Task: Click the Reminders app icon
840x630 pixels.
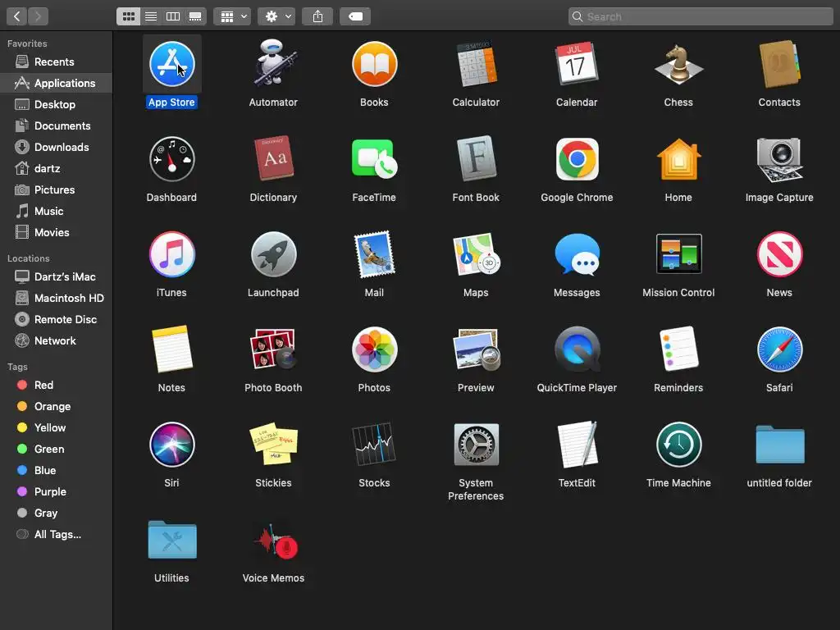Action: point(678,349)
